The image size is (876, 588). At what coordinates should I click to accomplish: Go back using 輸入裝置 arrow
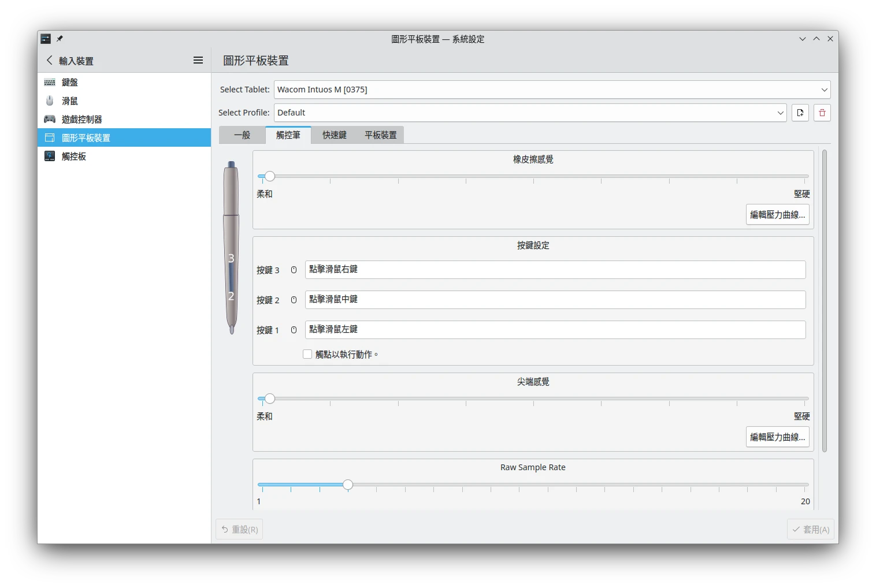click(50, 61)
